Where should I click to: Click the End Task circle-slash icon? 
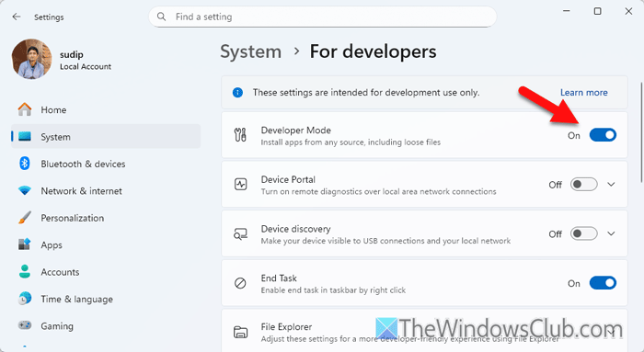240,283
